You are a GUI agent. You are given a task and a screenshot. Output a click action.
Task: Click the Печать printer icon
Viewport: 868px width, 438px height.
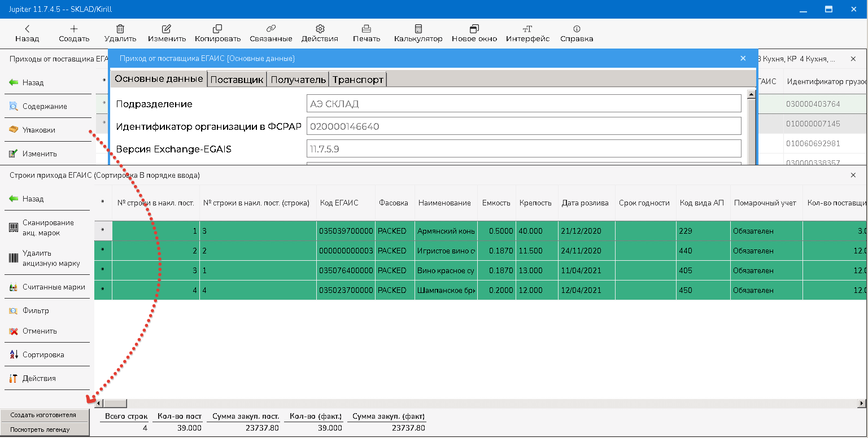[x=367, y=28]
